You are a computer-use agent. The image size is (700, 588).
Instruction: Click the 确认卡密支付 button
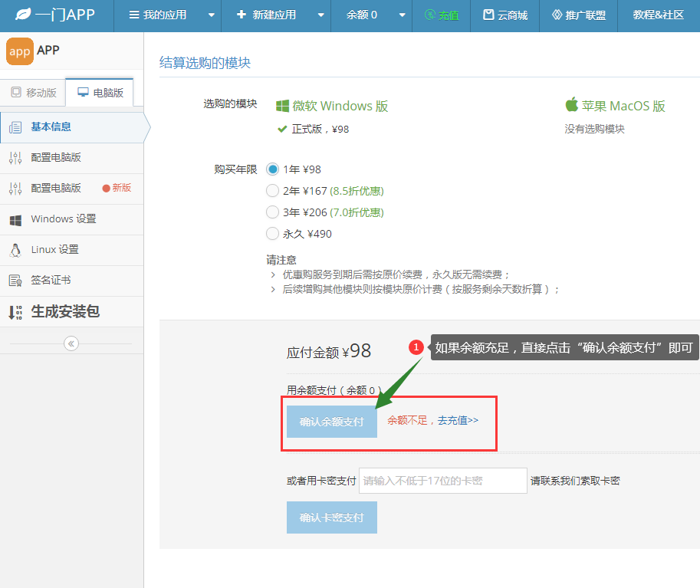pyautogui.click(x=332, y=517)
